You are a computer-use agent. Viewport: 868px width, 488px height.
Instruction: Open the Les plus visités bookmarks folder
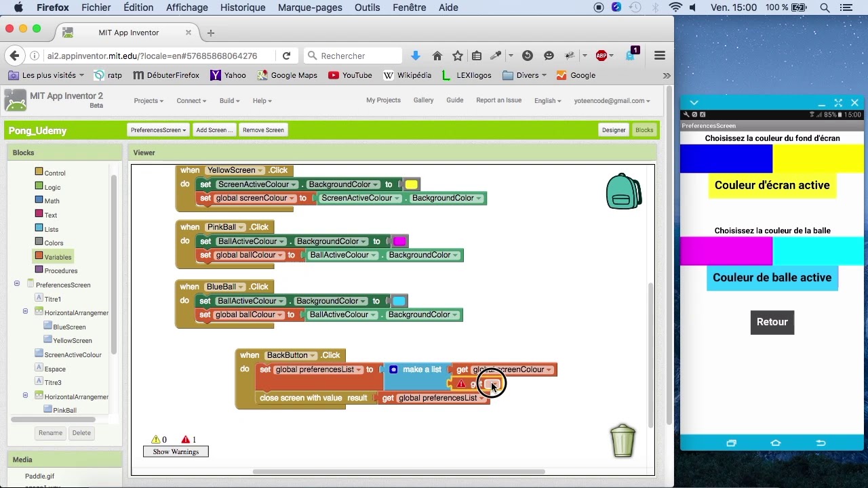[x=47, y=75]
